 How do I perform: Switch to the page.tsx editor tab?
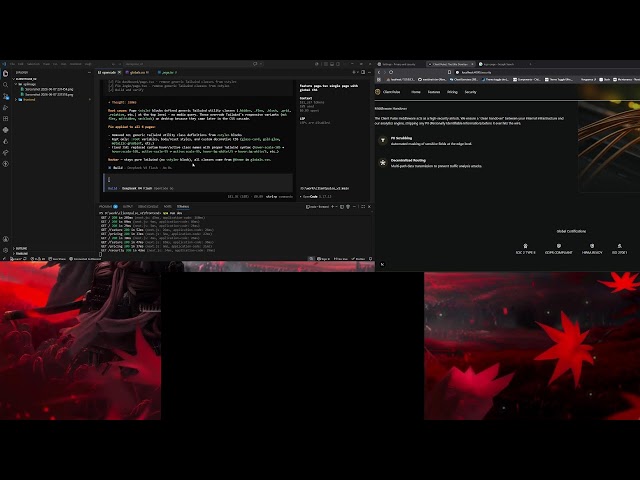167,73
